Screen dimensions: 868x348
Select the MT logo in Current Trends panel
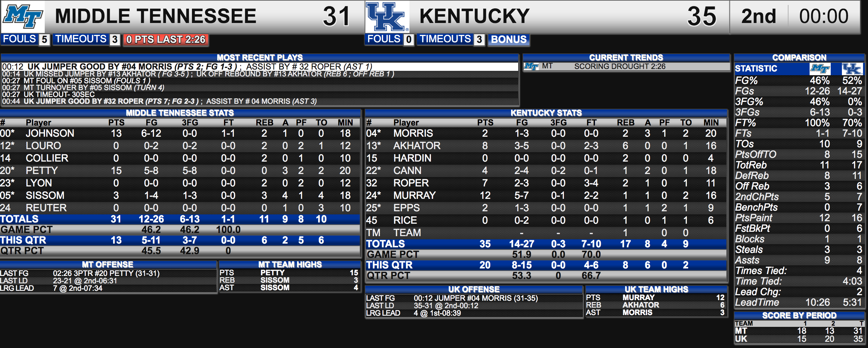pos(531,66)
